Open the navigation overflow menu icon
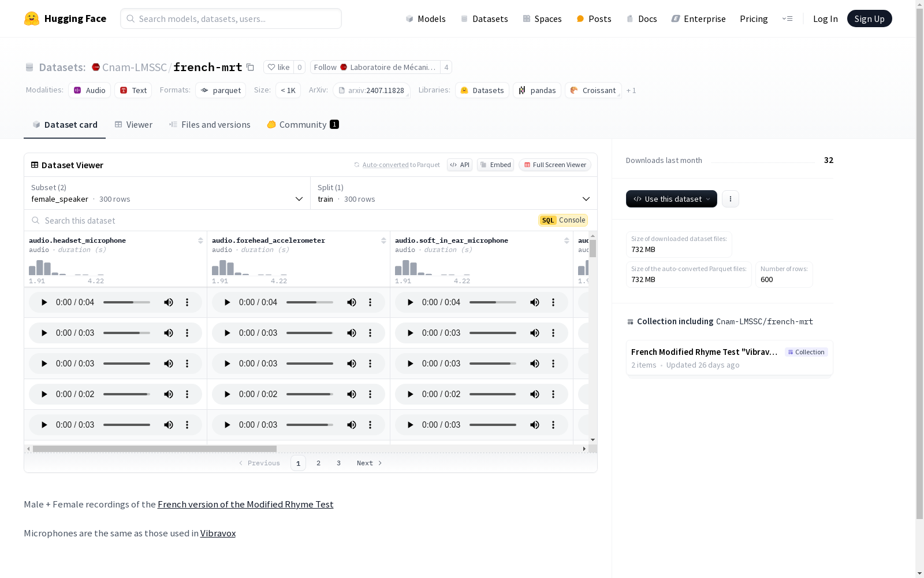The image size is (924, 578). [787, 18]
